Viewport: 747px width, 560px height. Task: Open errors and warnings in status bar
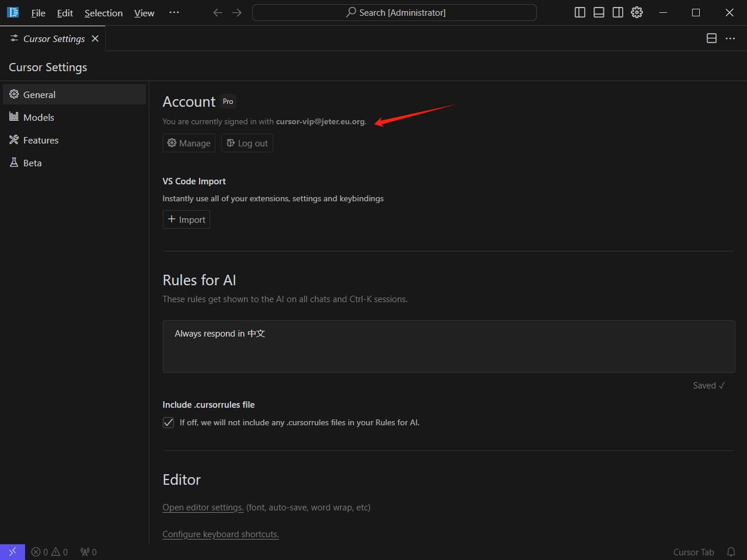click(50, 552)
